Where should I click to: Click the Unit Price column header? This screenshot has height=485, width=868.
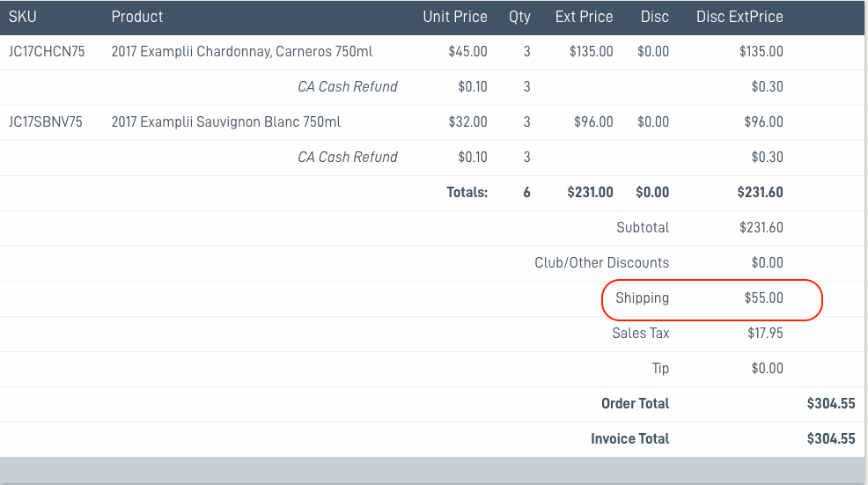tap(455, 17)
